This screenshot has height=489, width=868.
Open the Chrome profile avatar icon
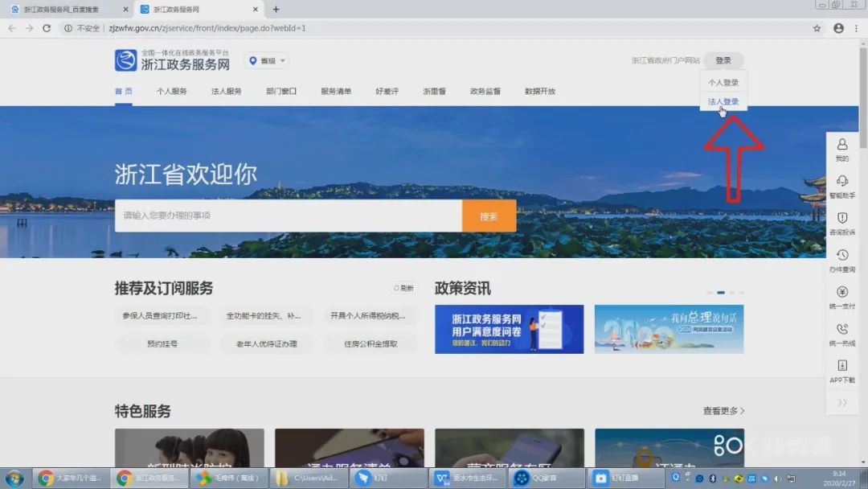[x=838, y=28]
